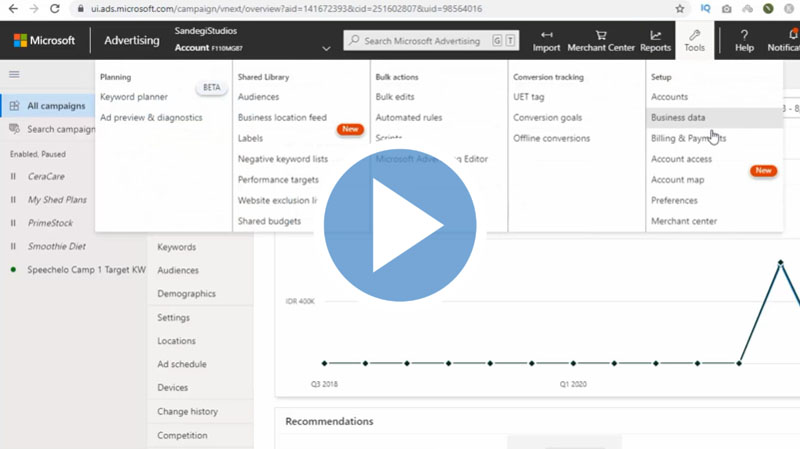Open Merchant center under Setup
Screen dimensions: 800x449
[684, 221]
